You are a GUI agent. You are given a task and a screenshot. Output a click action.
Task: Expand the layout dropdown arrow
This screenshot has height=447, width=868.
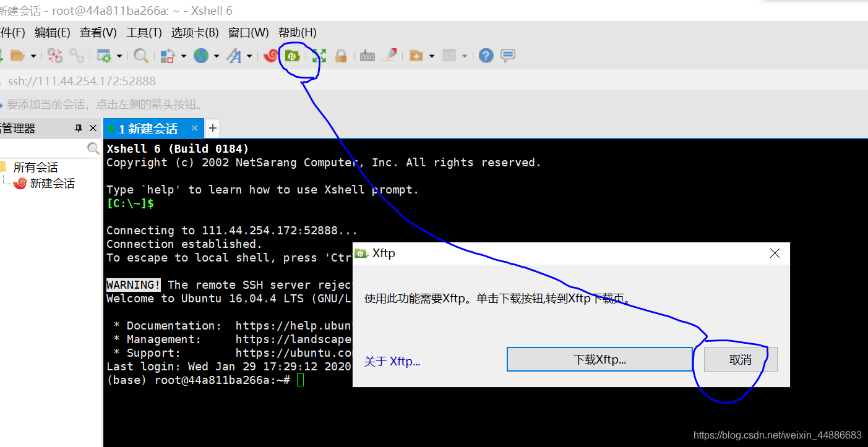pyautogui.click(x=465, y=56)
